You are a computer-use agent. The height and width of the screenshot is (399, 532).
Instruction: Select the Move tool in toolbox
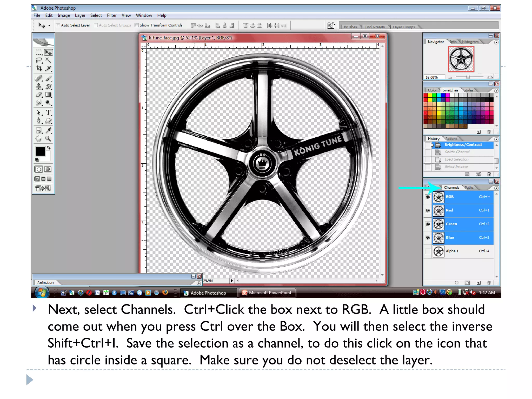pyautogui.click(x=48, y=52)
